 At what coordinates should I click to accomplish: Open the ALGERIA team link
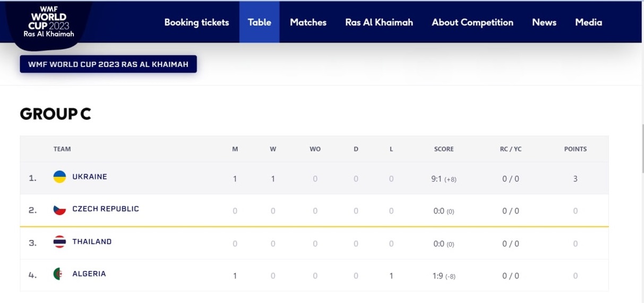point(89,274)
